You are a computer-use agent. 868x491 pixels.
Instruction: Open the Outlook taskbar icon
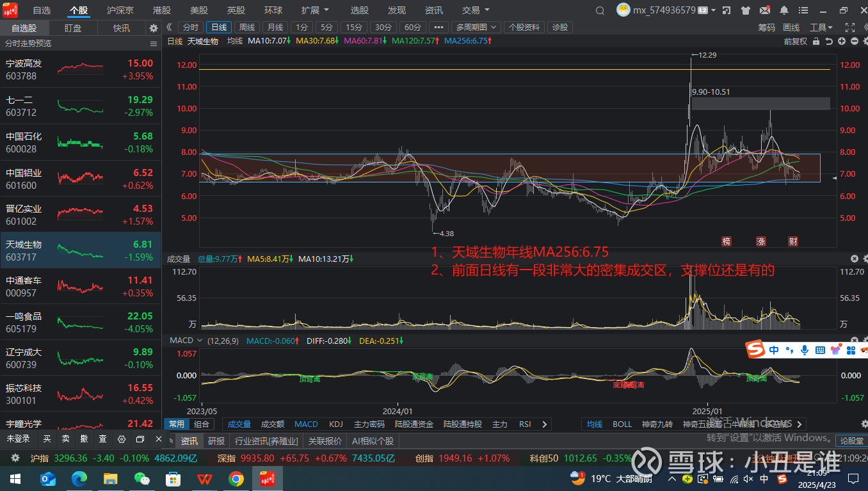pos(49,478)
